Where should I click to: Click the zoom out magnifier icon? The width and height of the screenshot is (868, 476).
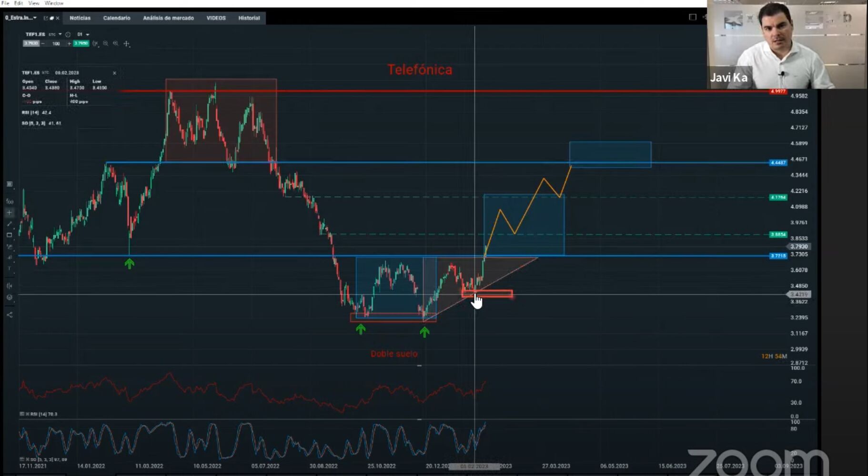[106, 43]
